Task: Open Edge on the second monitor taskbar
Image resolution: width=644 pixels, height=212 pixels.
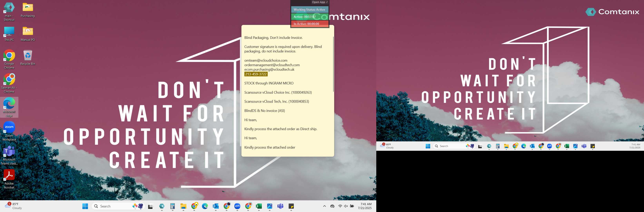Action: pyautogui.click(x=523, y=146)
